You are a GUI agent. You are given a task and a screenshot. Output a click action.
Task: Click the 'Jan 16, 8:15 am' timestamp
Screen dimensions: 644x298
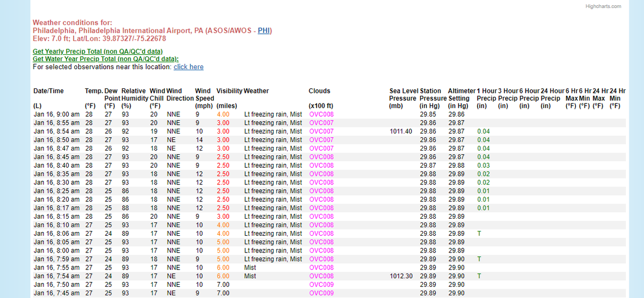tap(56, 217)
